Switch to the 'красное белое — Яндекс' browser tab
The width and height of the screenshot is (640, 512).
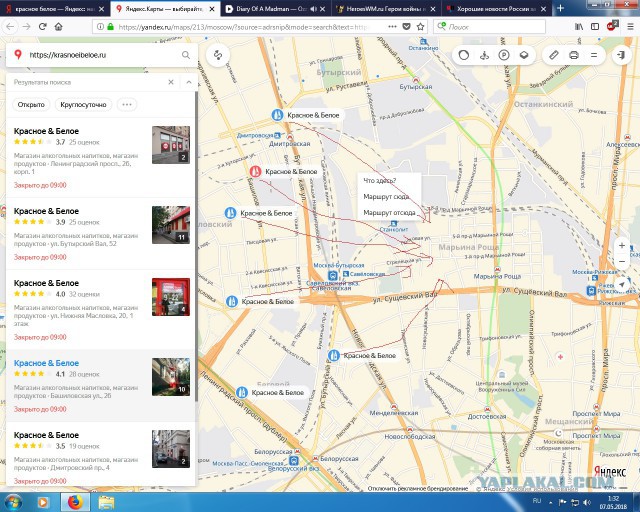[55, 9]
